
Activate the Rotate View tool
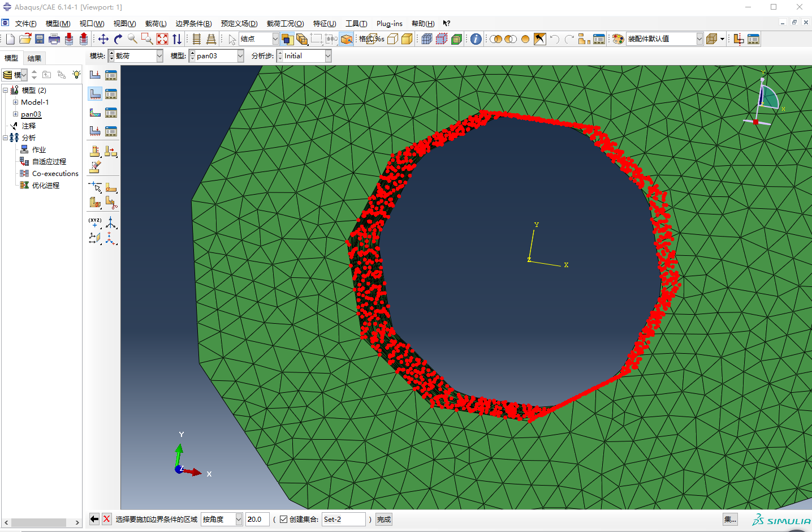coord(118,38)
